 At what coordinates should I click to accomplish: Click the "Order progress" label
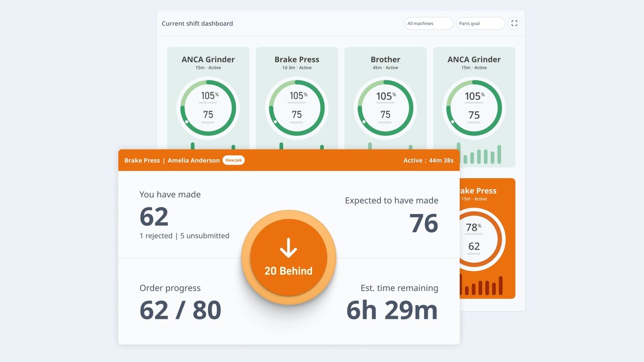pyautogui.click(x=170, y=288)
